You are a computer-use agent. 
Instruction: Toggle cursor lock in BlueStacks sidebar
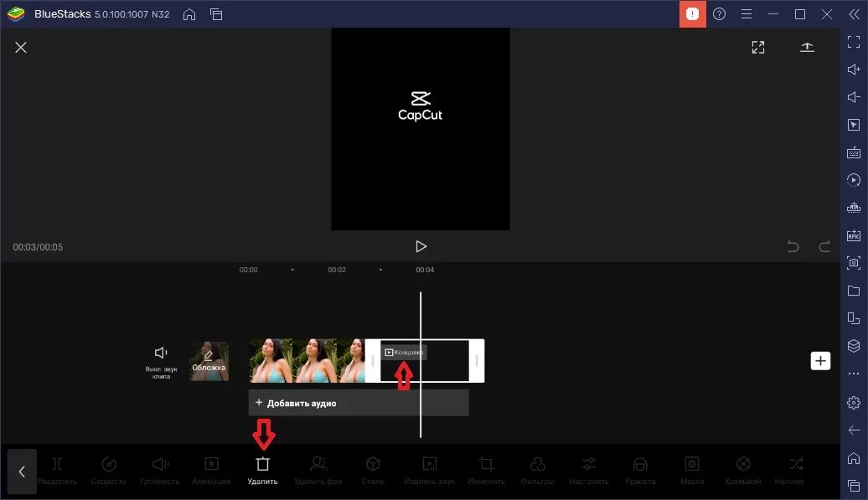(854, 125)
